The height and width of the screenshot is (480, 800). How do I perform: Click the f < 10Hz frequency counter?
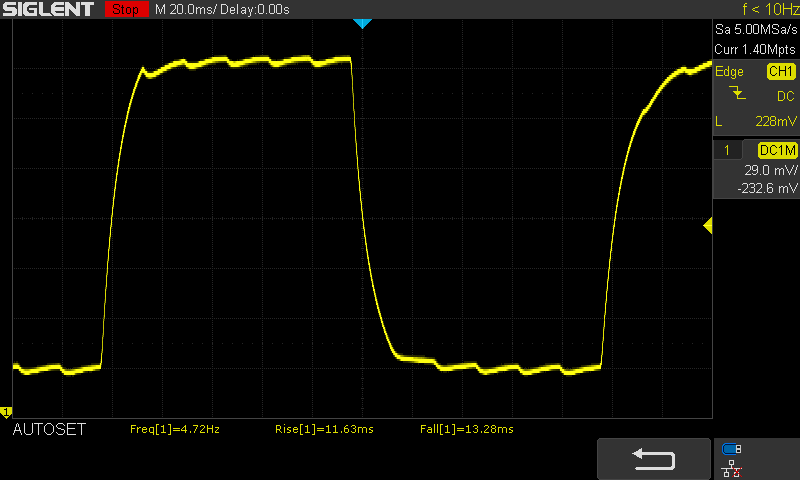(771, 9)
